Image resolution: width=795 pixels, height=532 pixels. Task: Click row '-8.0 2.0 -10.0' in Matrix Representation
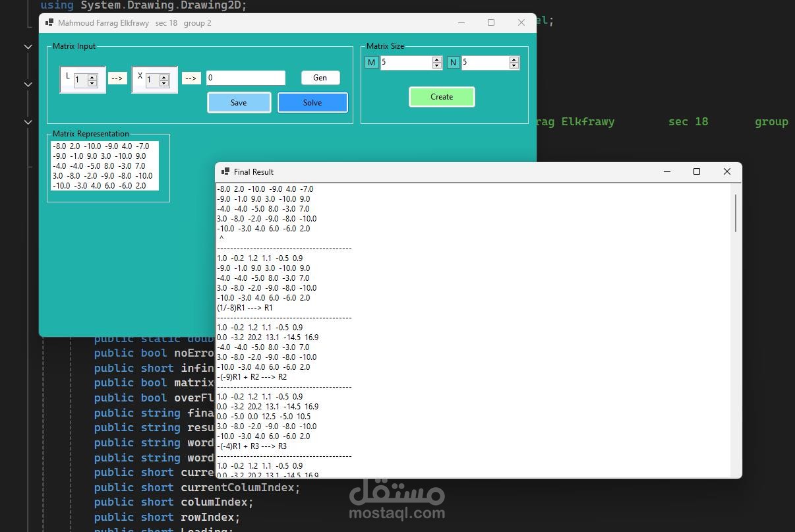click(101, 146)
